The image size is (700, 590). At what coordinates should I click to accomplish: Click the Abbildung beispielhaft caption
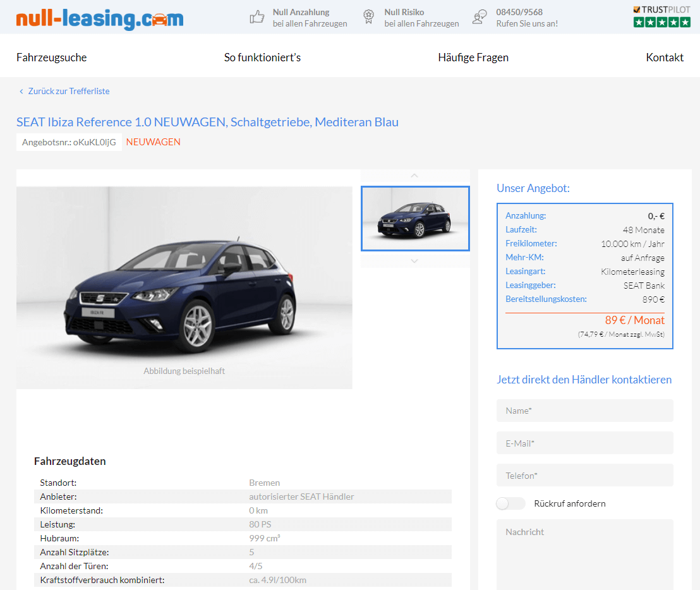point(184,371)
